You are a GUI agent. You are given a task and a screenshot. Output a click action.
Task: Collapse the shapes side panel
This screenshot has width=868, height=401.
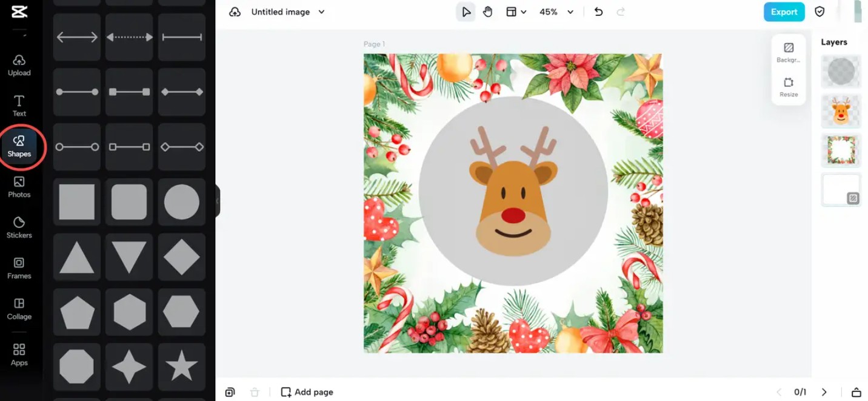218,201
